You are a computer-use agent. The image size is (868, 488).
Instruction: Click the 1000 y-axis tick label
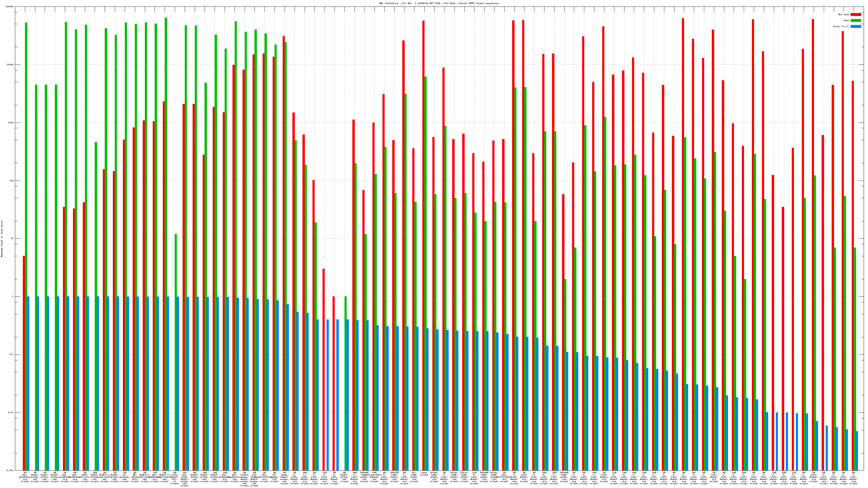(x=11, y=123)
